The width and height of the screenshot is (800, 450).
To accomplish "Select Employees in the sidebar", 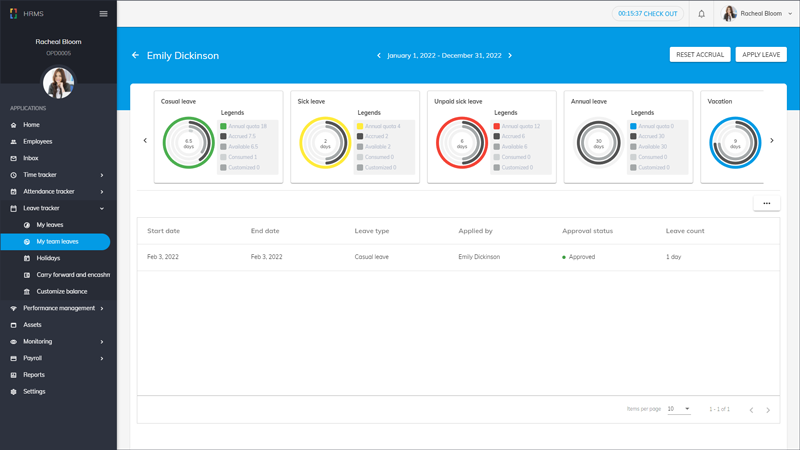I will coord(38,142).
